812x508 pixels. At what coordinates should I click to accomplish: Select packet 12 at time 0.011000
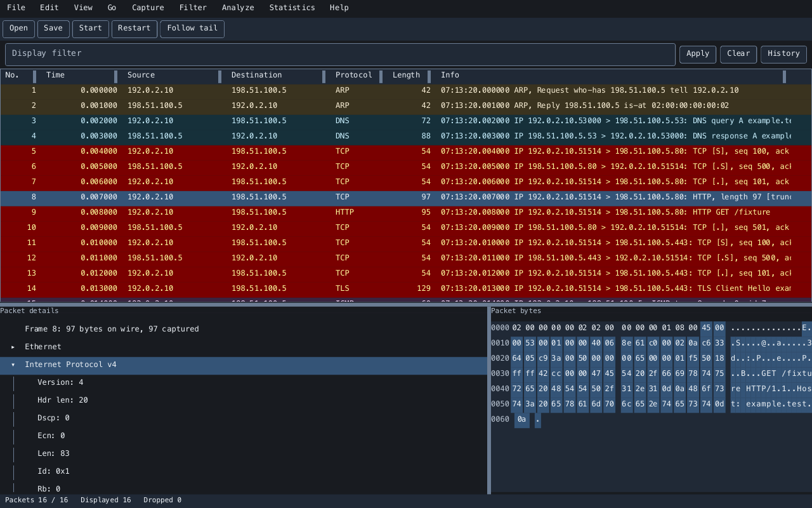pyautogui.click(x=406, y=258)
